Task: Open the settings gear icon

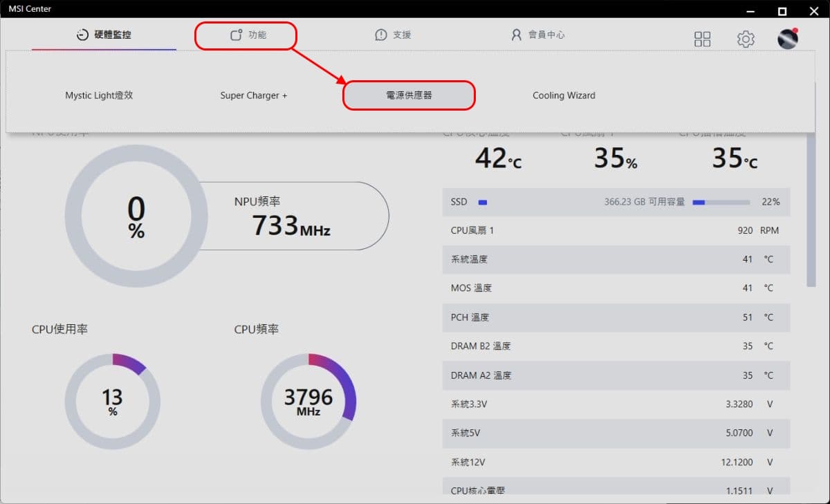Action: 746,39
